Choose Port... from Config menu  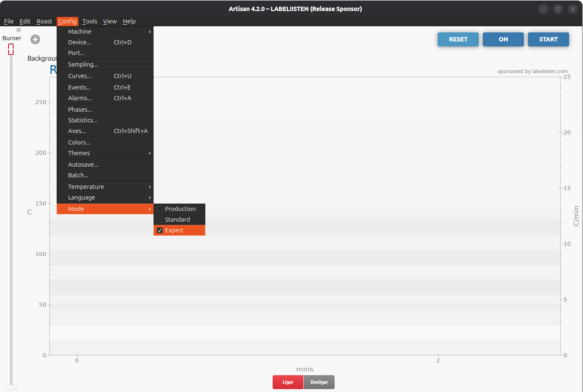coord(105,53)
